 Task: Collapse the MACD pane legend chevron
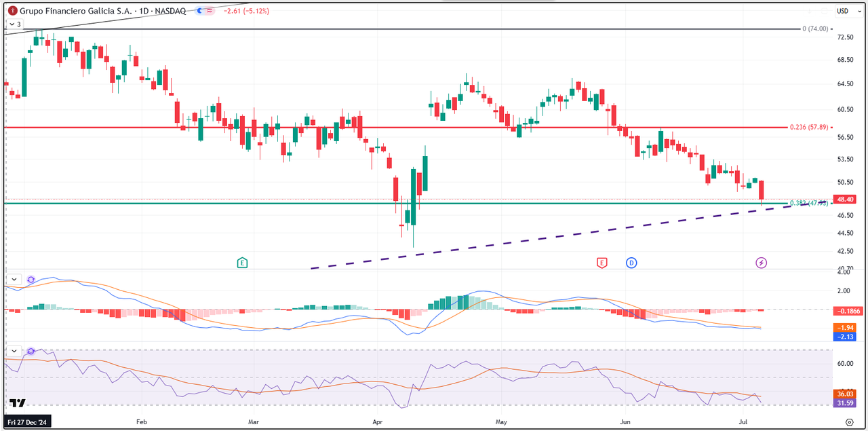point(14,279)
